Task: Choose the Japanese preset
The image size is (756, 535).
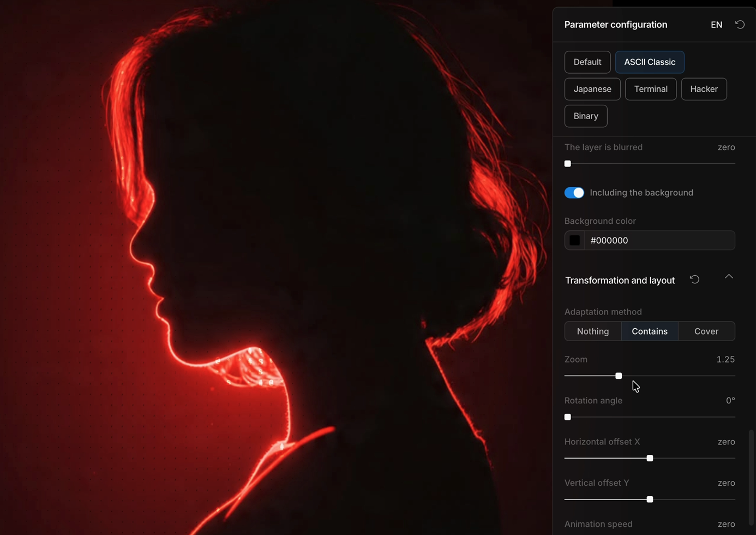Action: [592, 89]
